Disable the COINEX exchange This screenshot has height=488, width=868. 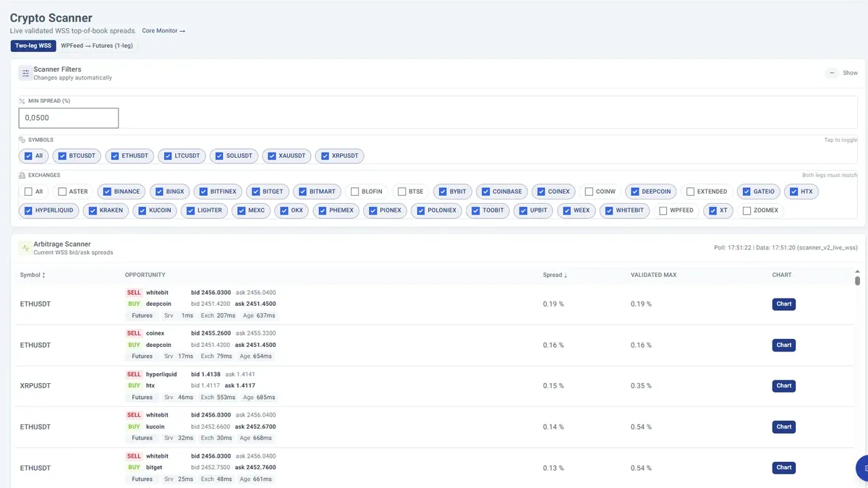(x=541, y=192)
